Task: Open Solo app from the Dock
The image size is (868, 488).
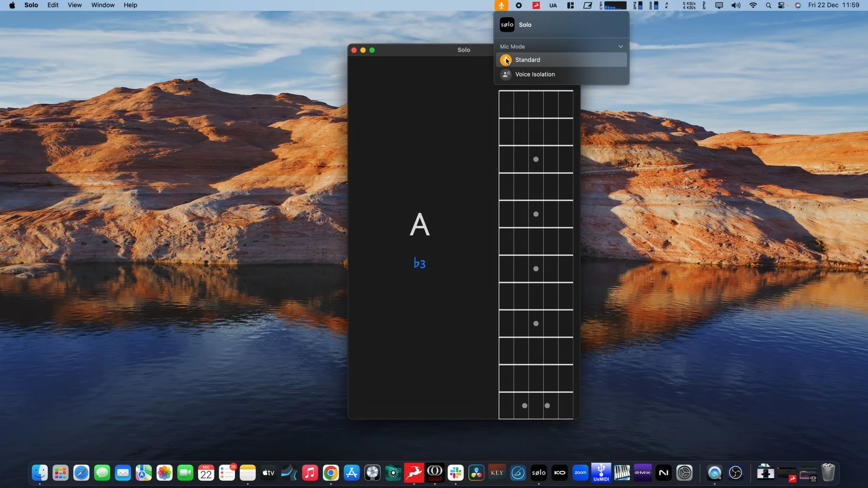Action: coord(539,473)
